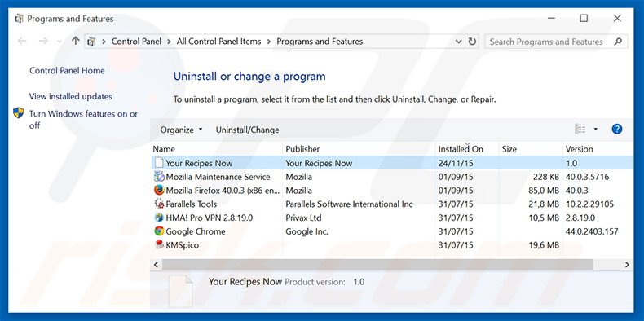The width and height of the screenshot is (644, 321).
Task: Click the horizontal scrollbar right arrow
Action: point(627,265)
